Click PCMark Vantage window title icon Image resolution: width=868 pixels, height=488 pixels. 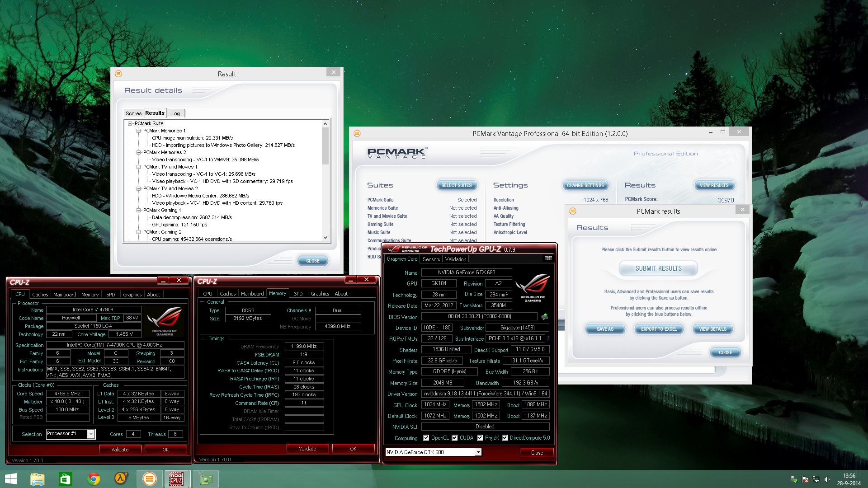357,133
